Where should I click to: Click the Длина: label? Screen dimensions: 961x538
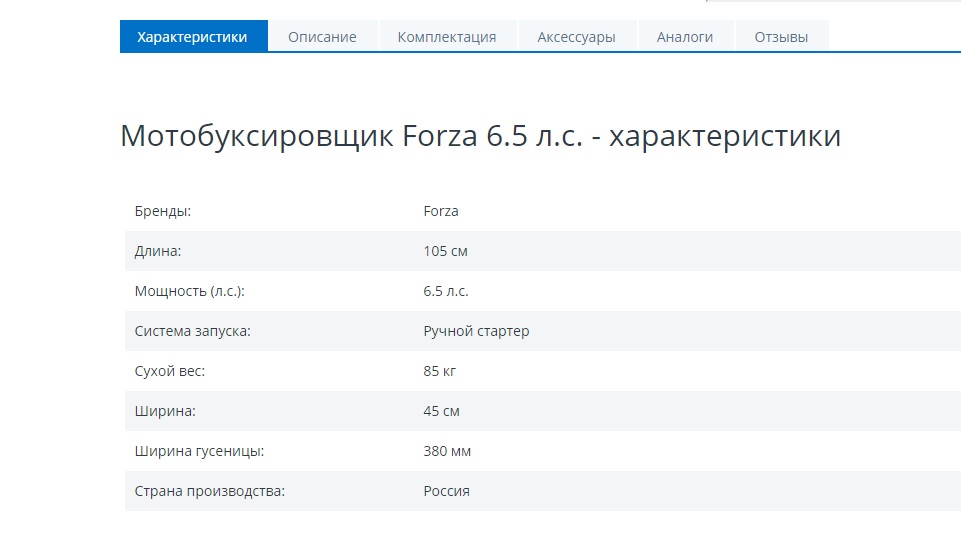tap(158, 251)
